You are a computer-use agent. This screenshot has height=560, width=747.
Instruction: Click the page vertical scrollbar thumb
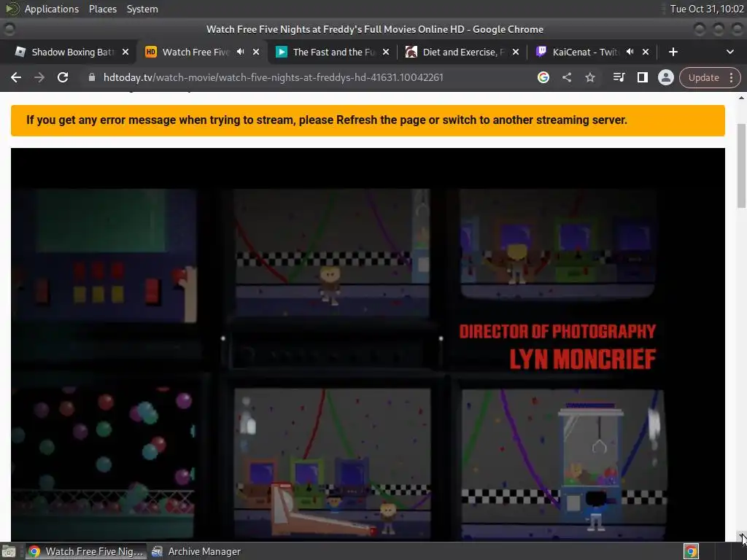click(x=741, y=166)
